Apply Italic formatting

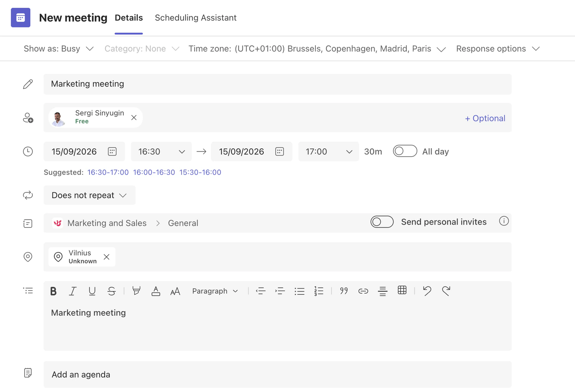(x=73, y=291)
